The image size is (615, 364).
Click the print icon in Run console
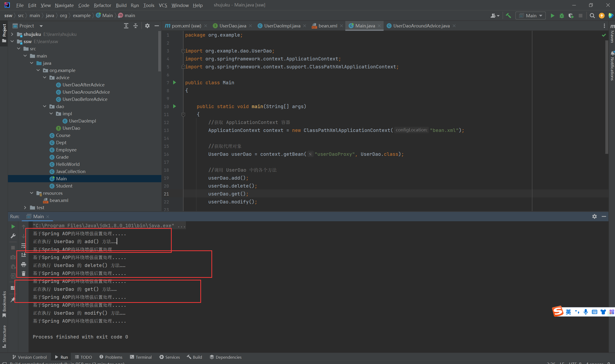coord(24,264)
